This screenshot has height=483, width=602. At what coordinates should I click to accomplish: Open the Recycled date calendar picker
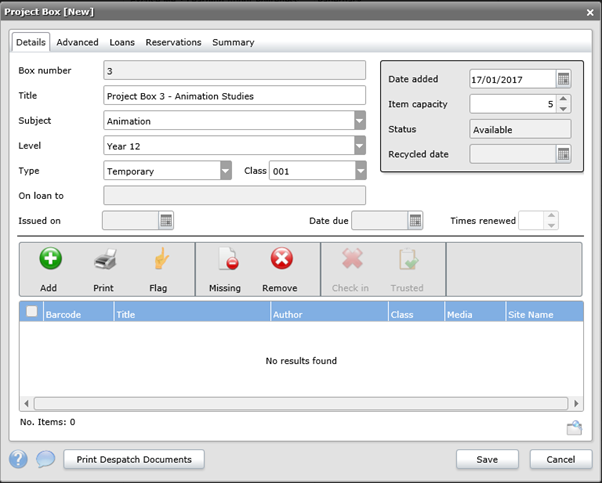(x=563, y=154)
